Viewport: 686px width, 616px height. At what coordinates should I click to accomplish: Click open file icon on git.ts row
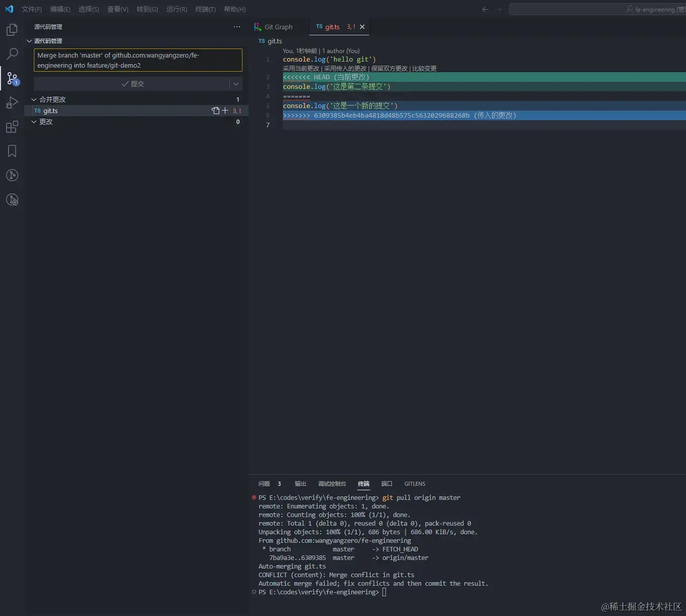tap(216, 111)
